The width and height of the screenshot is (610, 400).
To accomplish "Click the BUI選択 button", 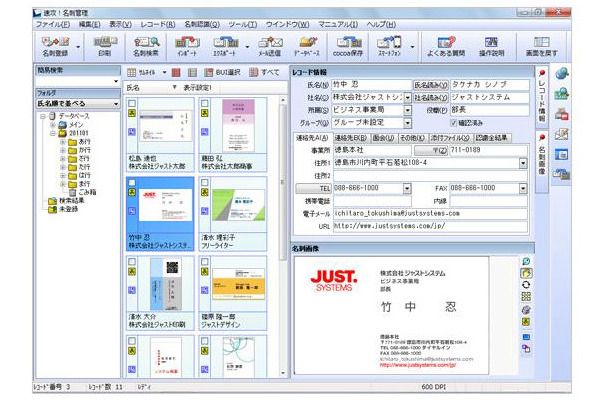I will (223, 72).
